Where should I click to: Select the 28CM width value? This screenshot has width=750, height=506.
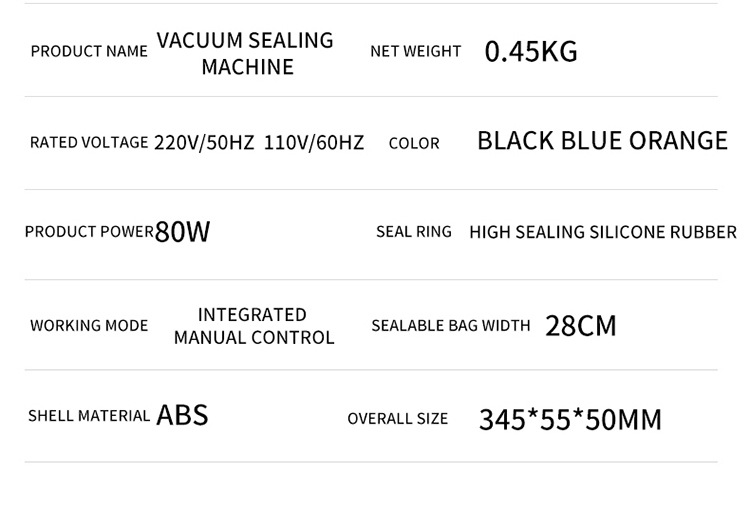[581, 326]
